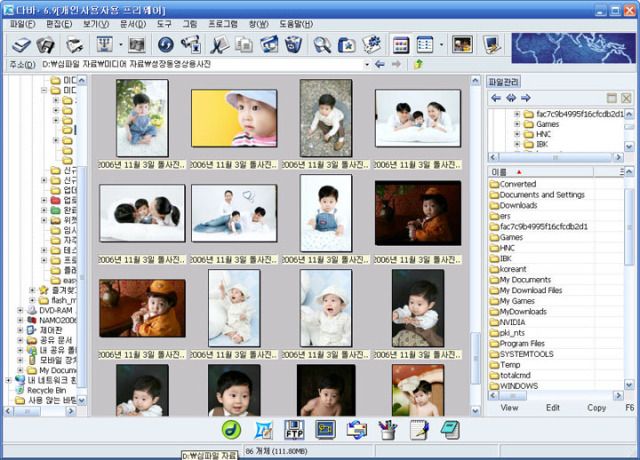Click the camera capture toolbar icon
The height and width of the screenshot is (460, 640).
[x=191, y=44]
